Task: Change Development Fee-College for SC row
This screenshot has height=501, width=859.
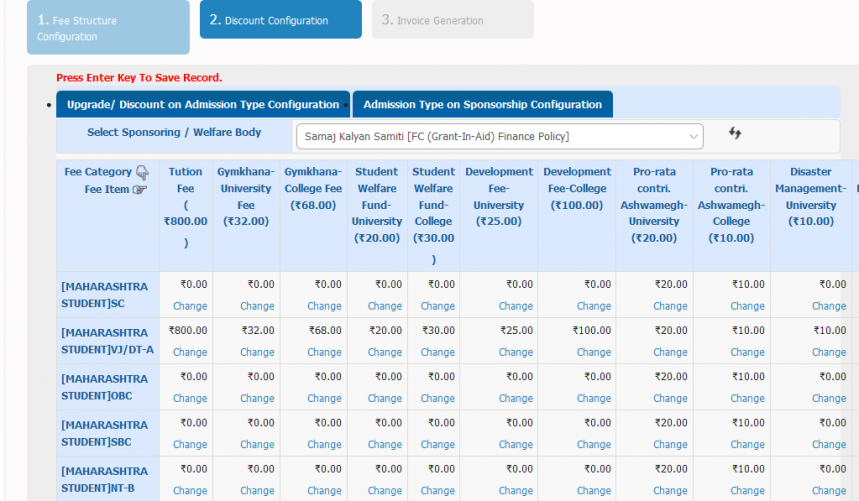Action: click(594, 306)
